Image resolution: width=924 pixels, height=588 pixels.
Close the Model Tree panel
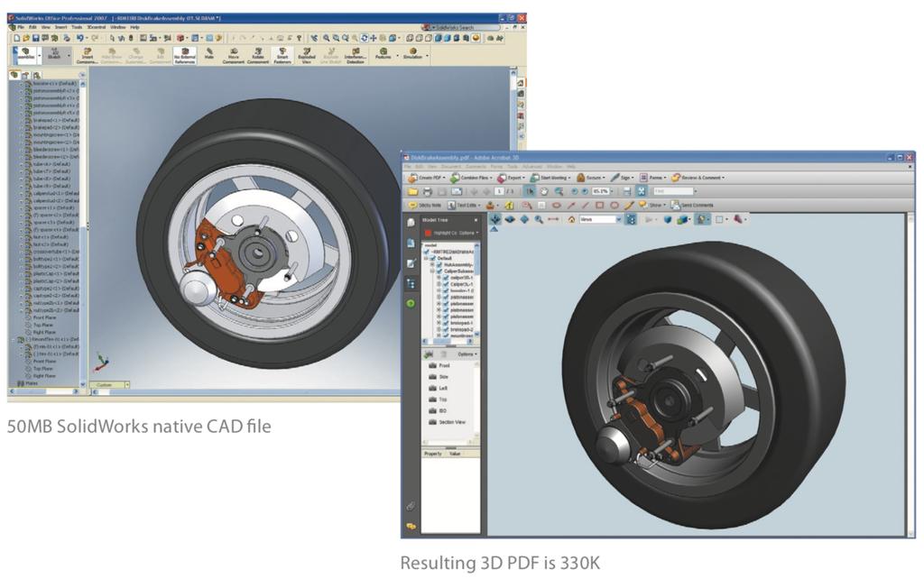point(476,220)
